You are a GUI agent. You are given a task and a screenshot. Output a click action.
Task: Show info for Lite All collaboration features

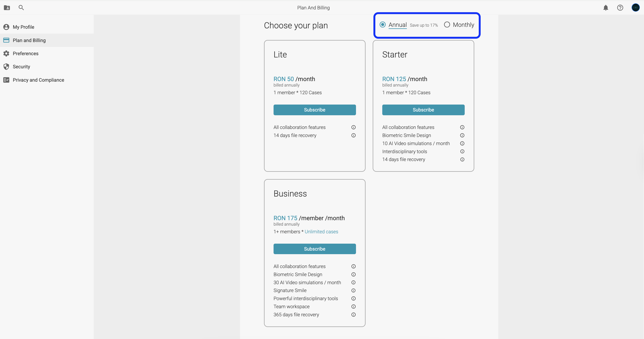pyautogui.click(x=353, y=127)
